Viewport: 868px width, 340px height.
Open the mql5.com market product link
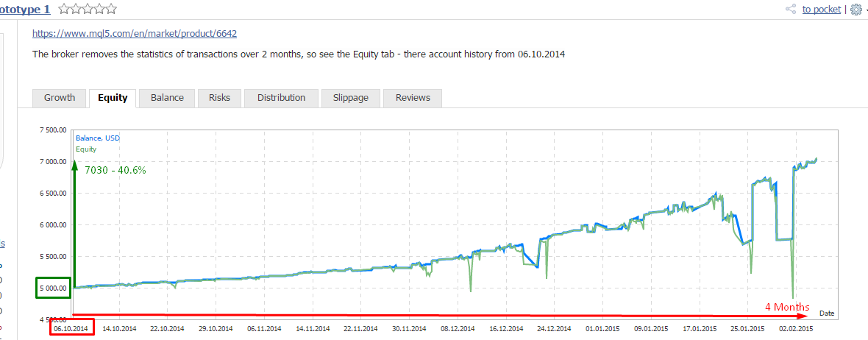click(135, 34)
